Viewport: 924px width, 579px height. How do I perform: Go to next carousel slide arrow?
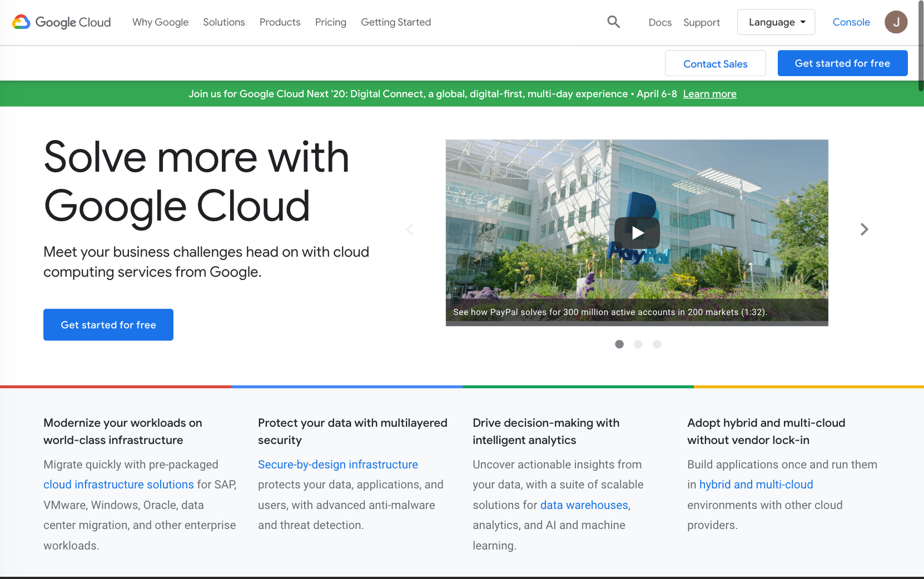coord(864,229)
